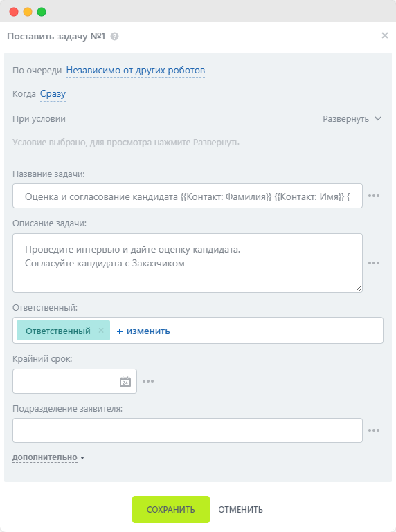This screenshot has height=532, width=396.
Task: Focus the Описание задачи text area
Action: tap(188, 263)
